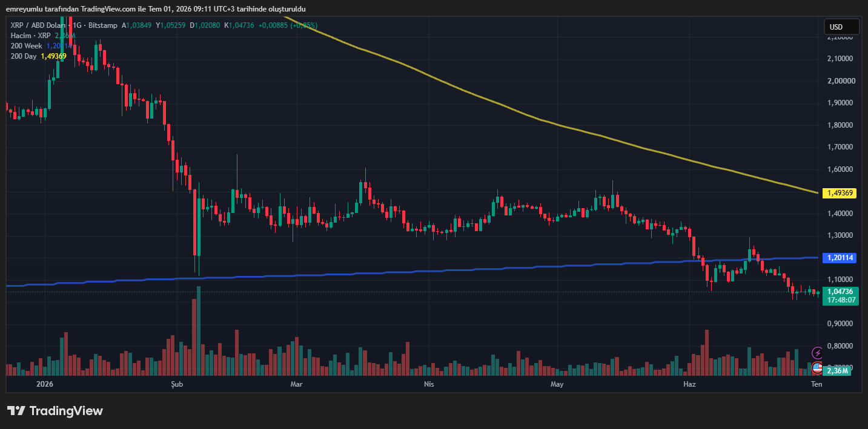Click the 1,60000 price scale label

841,169
